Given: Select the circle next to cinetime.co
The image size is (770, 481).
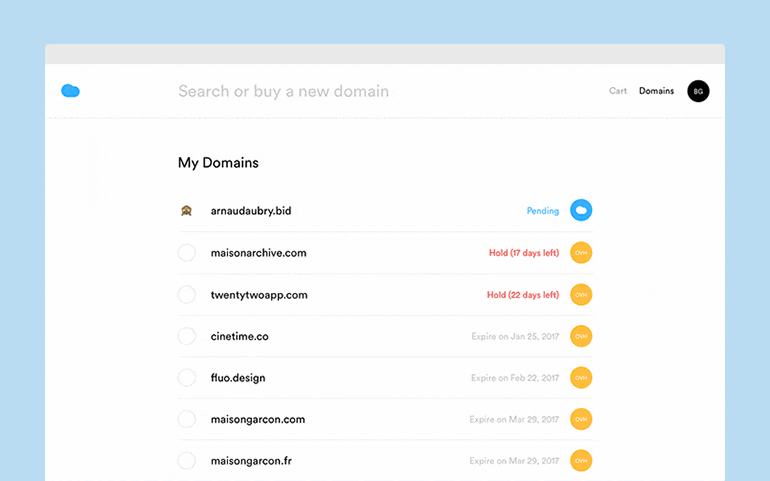Looking at the screenshot, I should coord(187,336).
